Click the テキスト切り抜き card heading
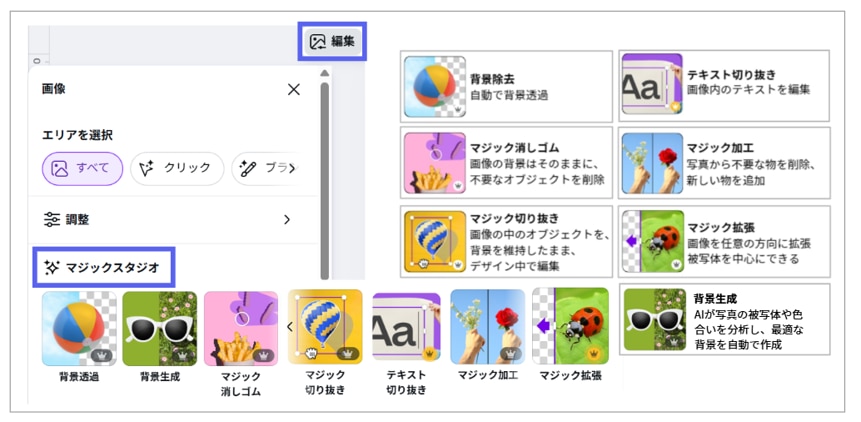This screenshot has width=861, height=422. coord(731,74)
